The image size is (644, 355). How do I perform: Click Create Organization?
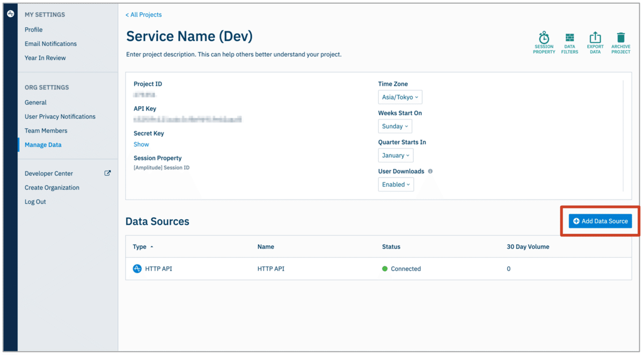(x=52, y=187)
